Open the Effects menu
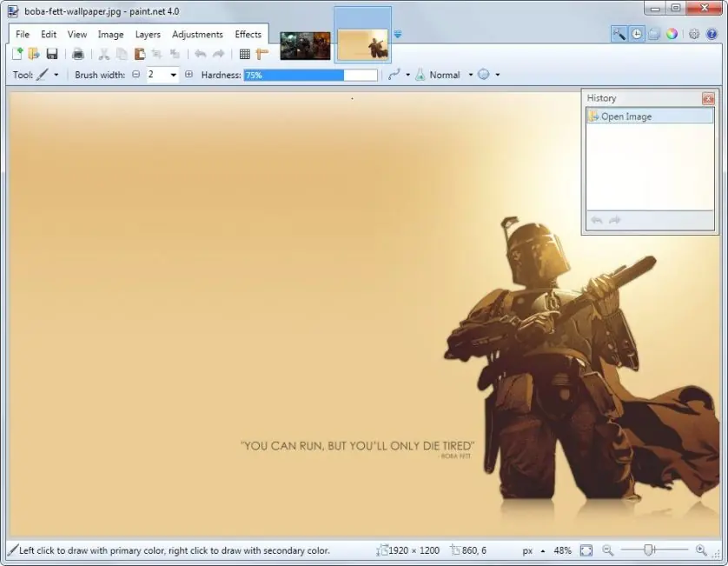This screenshot has height=566, width=728. point(248,35)
